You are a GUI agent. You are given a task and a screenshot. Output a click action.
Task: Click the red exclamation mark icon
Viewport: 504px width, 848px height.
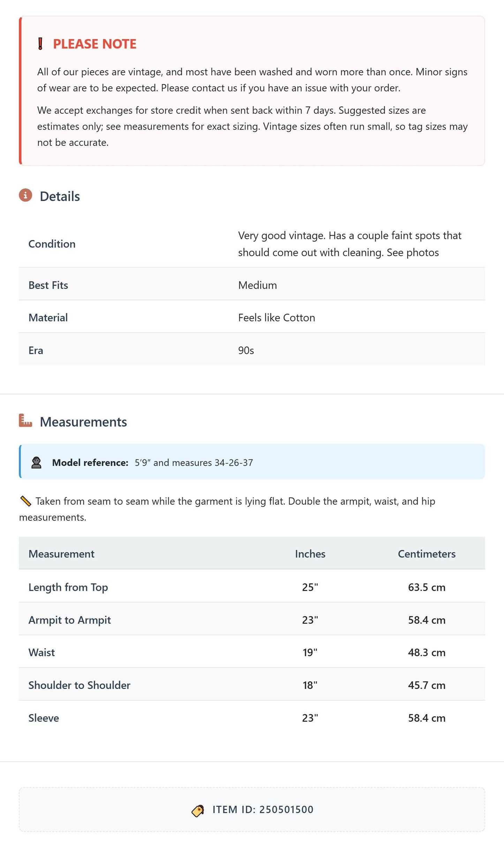point(40,44)
